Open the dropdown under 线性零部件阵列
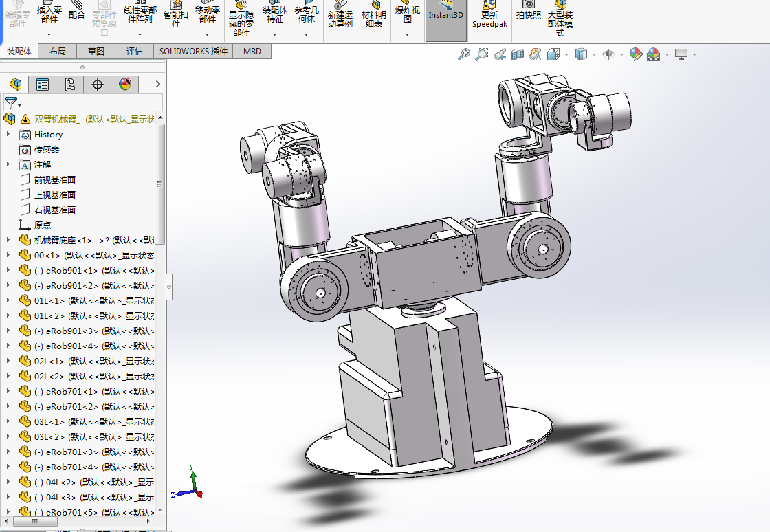This screenshot has width=770, height=532. (140, 34)
